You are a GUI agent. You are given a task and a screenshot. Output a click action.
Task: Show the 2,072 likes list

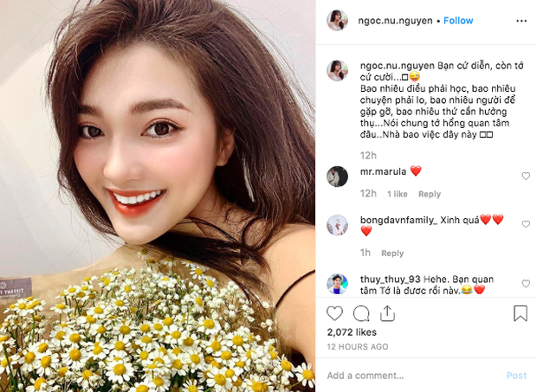352,332
